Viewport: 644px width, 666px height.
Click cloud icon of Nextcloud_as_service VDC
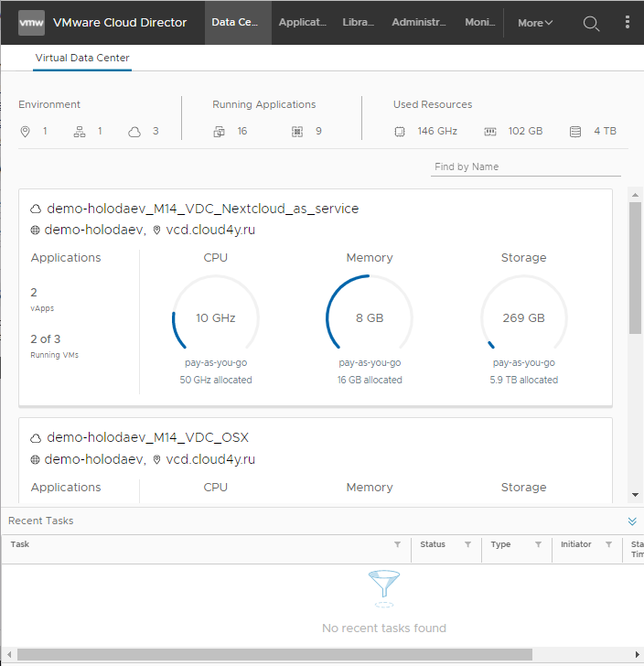36,209
